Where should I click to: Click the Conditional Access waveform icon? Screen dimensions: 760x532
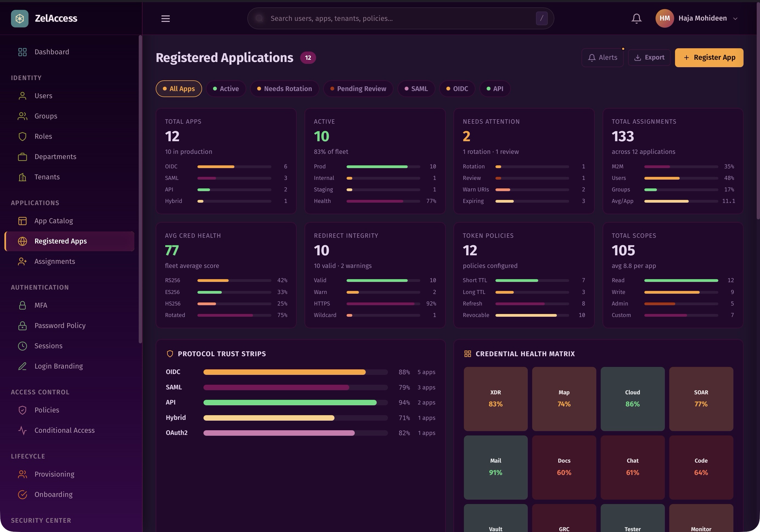(22, 430)
